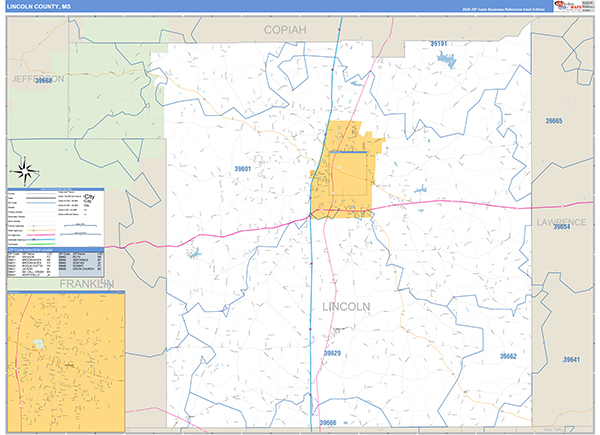Click the map legend box
Image resolution: width=600 pixels, height=435 pixels.
[56, 217]
